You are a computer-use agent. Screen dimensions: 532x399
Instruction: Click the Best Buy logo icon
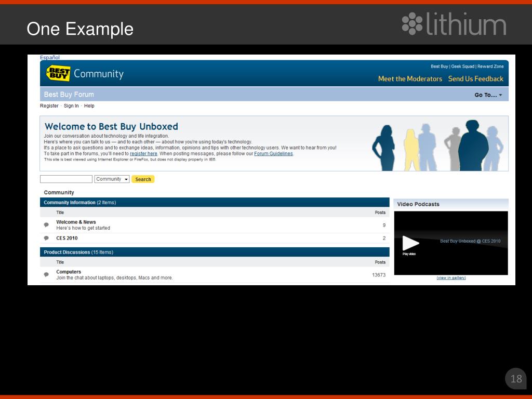tap(58, 73)
